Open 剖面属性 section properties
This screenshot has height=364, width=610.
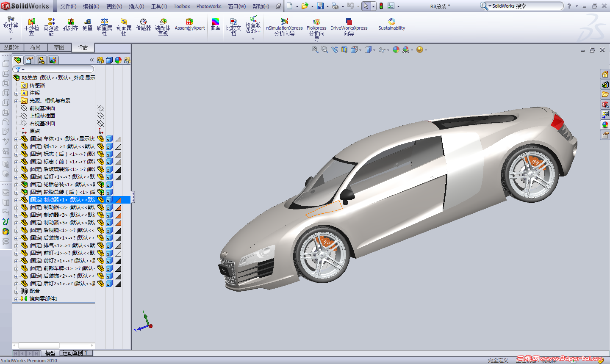coord(124,27)
